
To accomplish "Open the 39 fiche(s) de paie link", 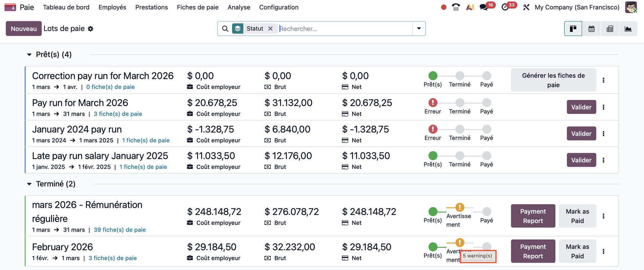I will (x=120, y=230).
